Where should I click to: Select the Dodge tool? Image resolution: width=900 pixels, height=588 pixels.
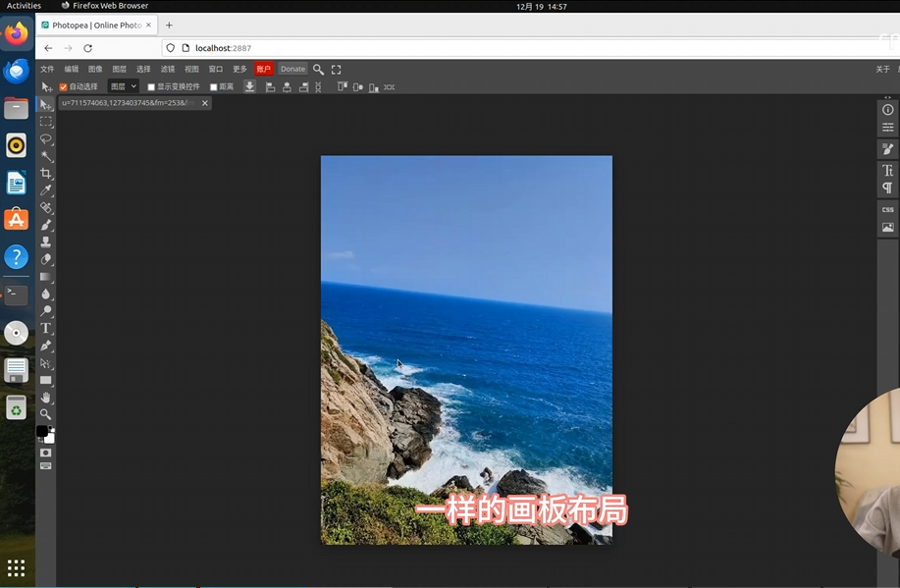(46, 311)
